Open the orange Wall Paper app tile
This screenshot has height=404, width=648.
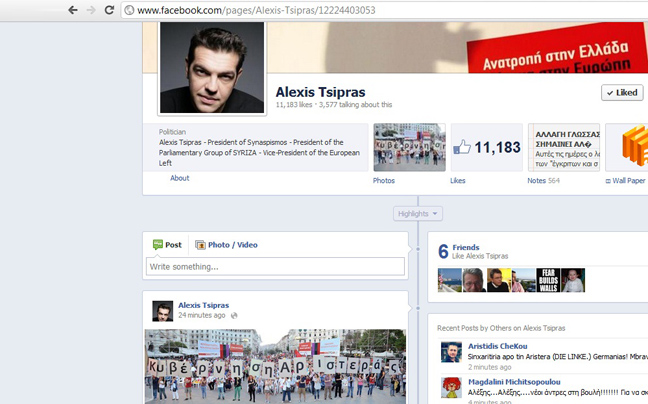click(627, 148)
